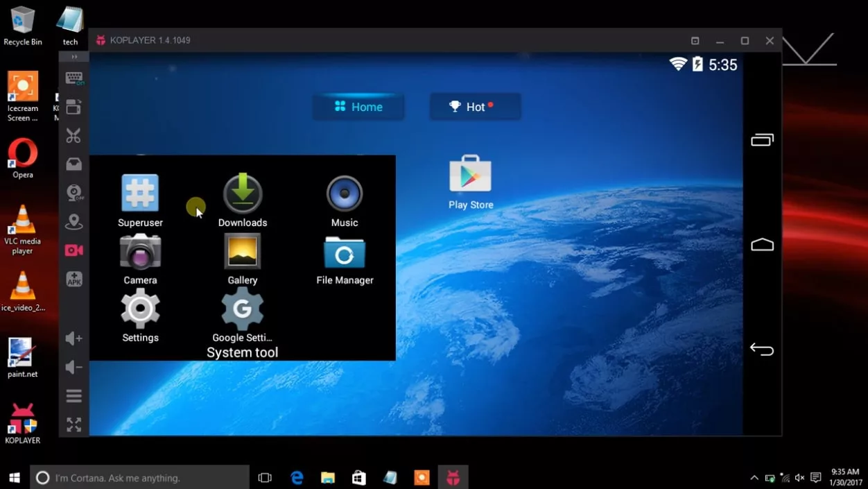Click KOPLAYER title bar layout icon

pyautogui.click(x=695, y=41)
